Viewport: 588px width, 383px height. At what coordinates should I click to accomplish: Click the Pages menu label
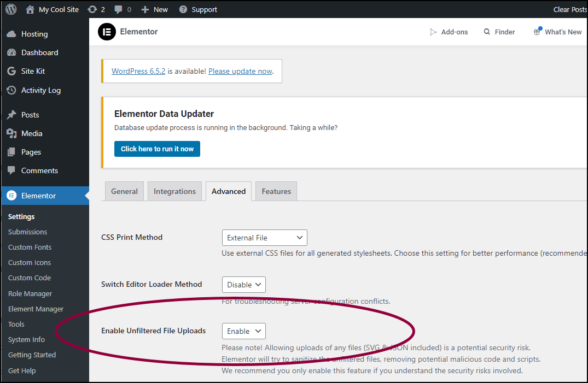point(31,152)
